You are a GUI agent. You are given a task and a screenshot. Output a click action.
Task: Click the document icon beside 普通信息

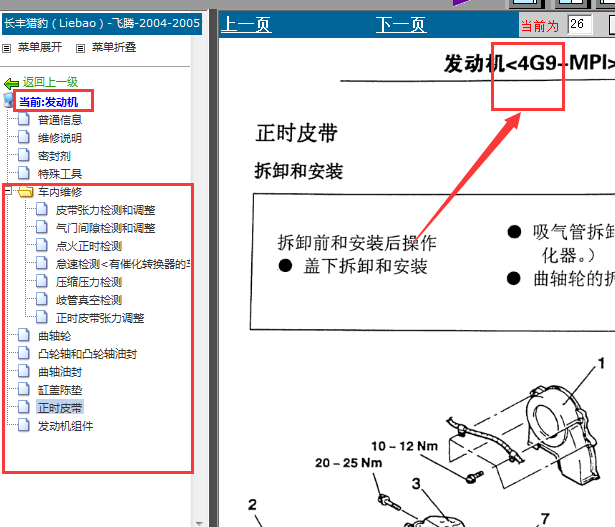(x=24, y=119)
